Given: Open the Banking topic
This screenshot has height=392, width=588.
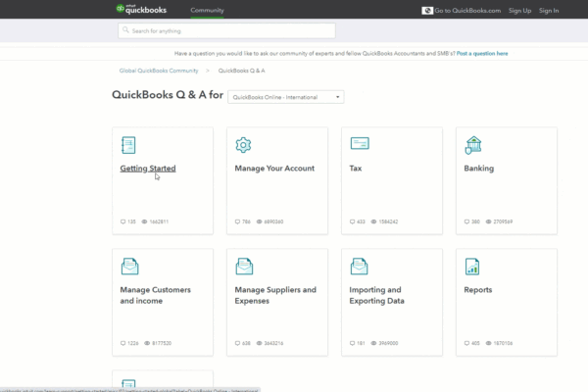Looking at the screenshot, I should pos(479,169).
